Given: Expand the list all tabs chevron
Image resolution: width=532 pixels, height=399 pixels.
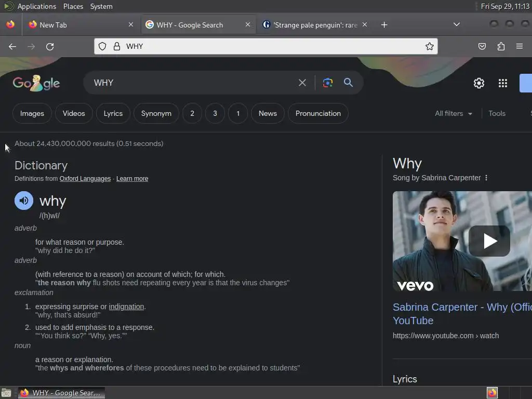Looking at the screenshot, I should coord(457,24).
